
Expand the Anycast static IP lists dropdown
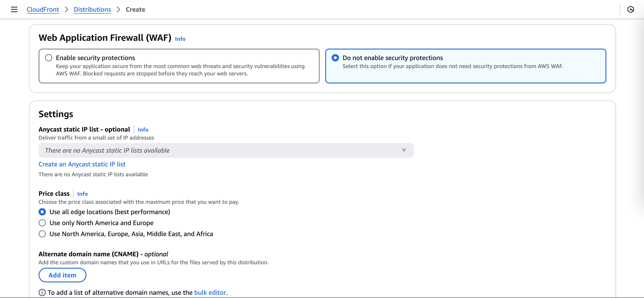click(x=225, y=150)
